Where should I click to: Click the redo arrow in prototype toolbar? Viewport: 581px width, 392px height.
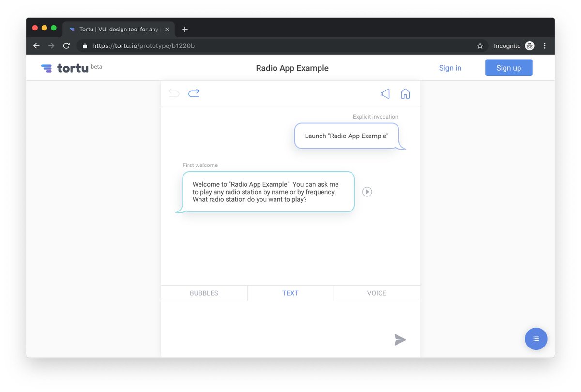click(194, 93)
